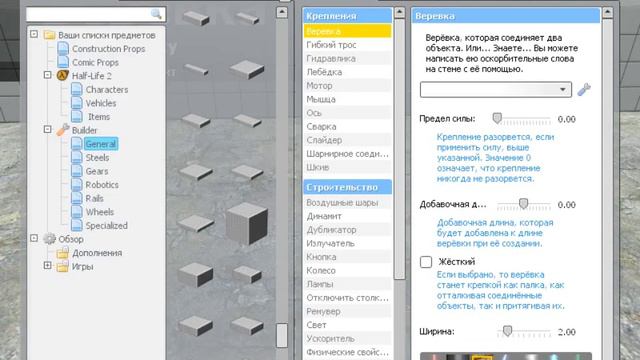Toggle the Жёсткий checkbox

click(426, 262)
